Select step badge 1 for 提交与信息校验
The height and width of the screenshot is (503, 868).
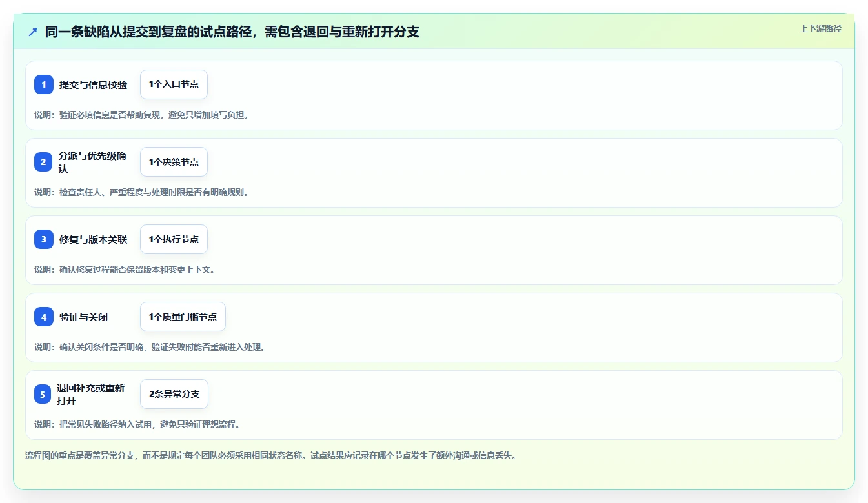(x=44, y=84)
